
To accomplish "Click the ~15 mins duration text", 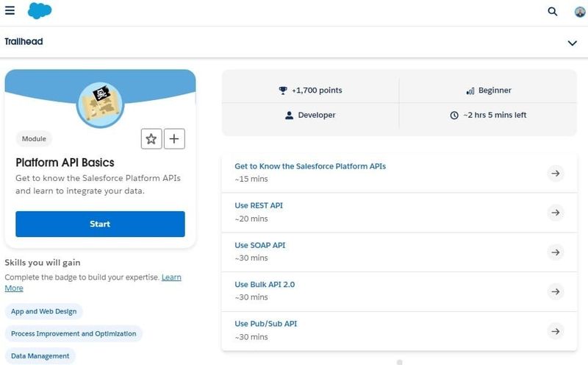I will point(251,179).
